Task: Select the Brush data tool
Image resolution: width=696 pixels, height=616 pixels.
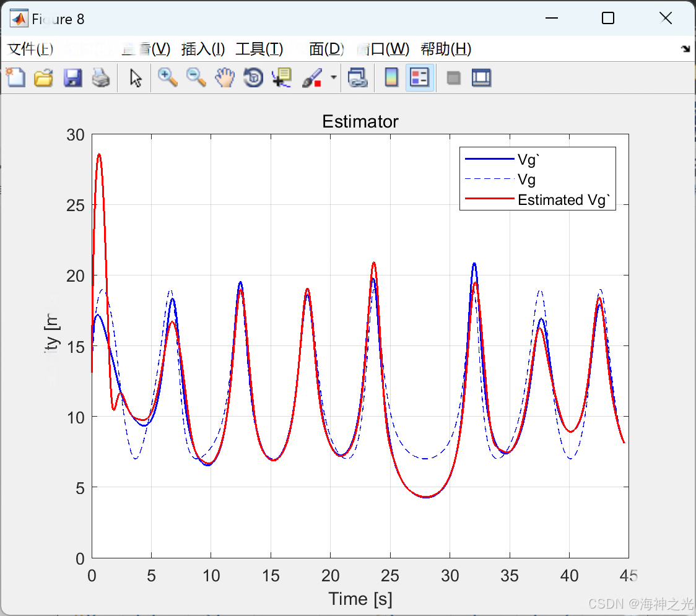Action: tap(312, 77)
